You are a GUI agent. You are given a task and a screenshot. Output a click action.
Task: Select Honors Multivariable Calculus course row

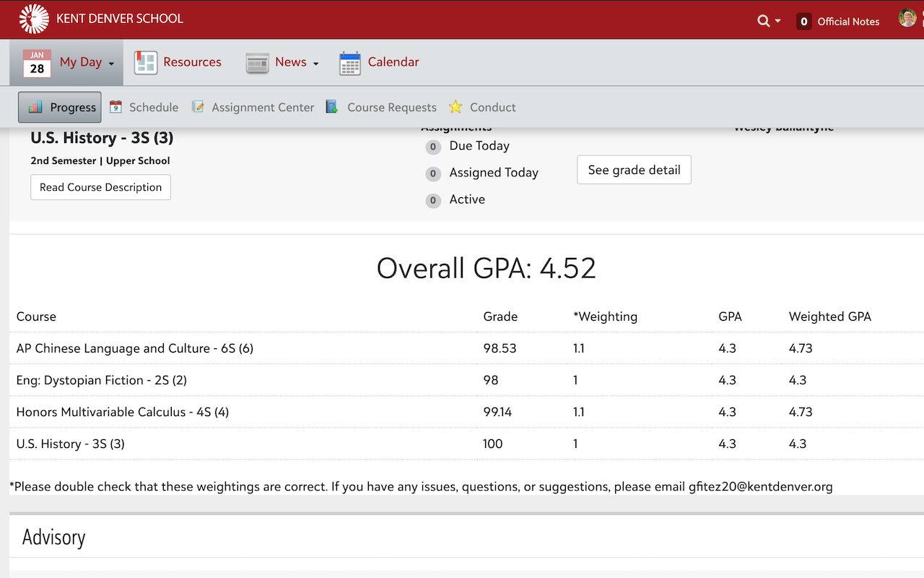coord(466,412)
